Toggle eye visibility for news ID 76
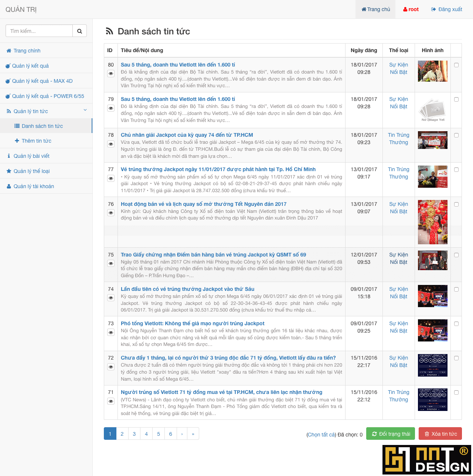473x476 pixels. coord(111,212)
